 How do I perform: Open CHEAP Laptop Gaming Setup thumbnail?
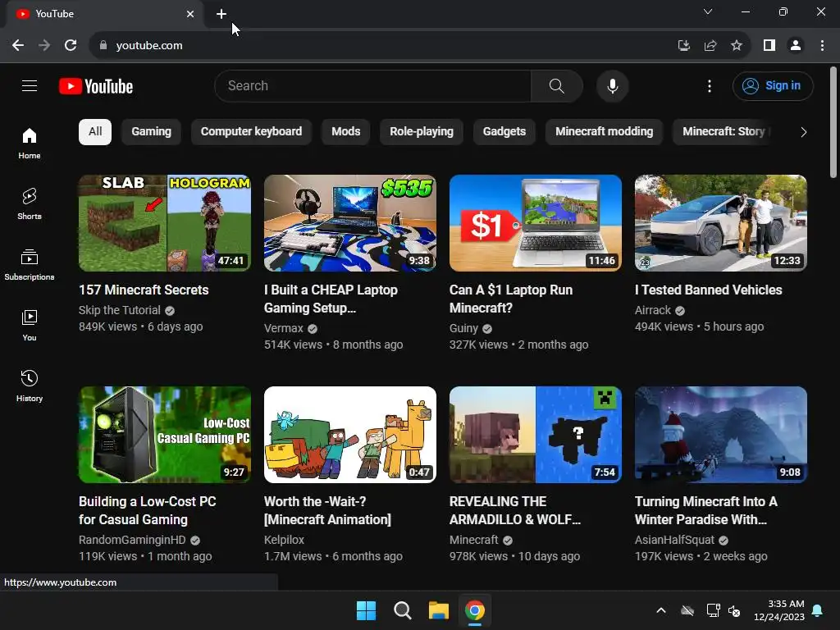tap(349, 223)
